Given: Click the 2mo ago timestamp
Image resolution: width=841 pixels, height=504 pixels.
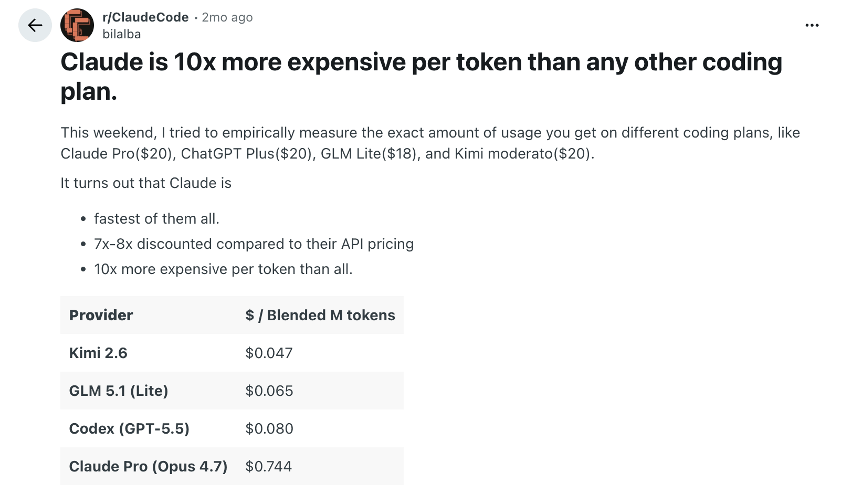Looking at the screenshot, I should pyautogui.click(x=227, y=17).
